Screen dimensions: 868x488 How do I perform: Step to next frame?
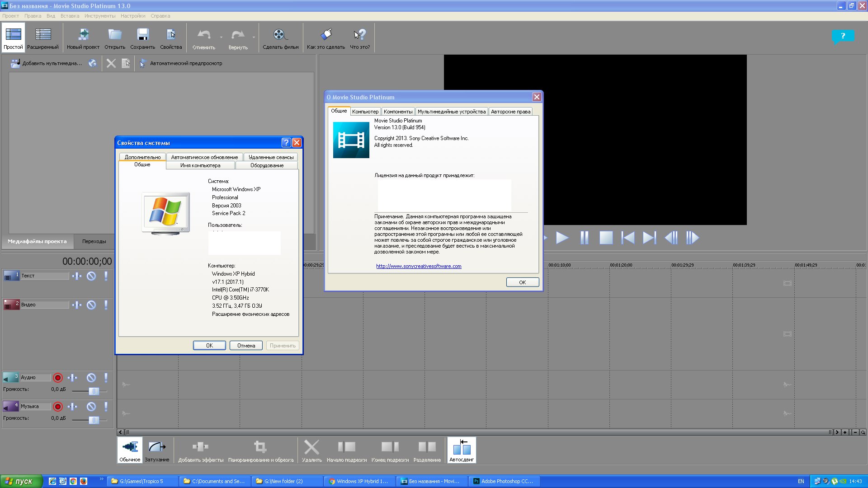(x=692, y=238)
